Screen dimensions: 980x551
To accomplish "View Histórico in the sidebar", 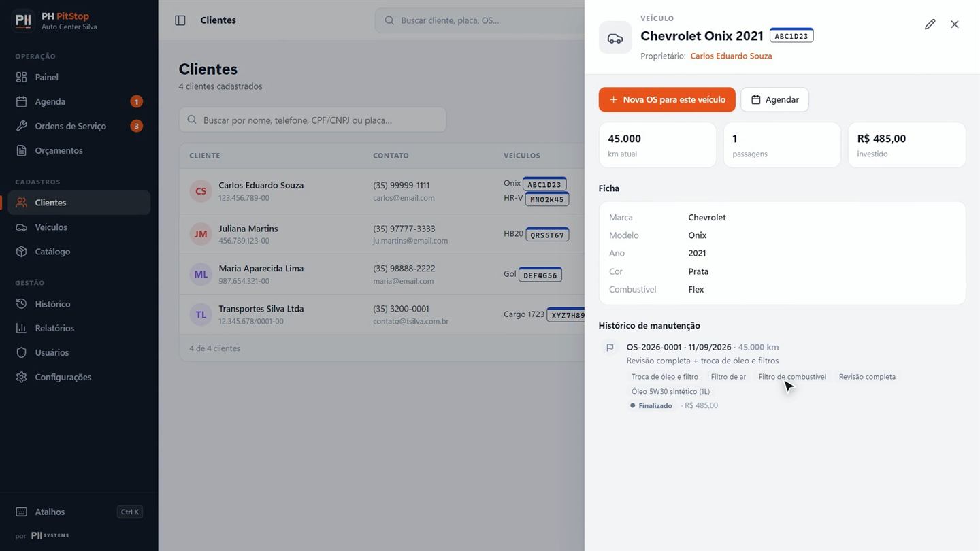I will coord(79,304).
